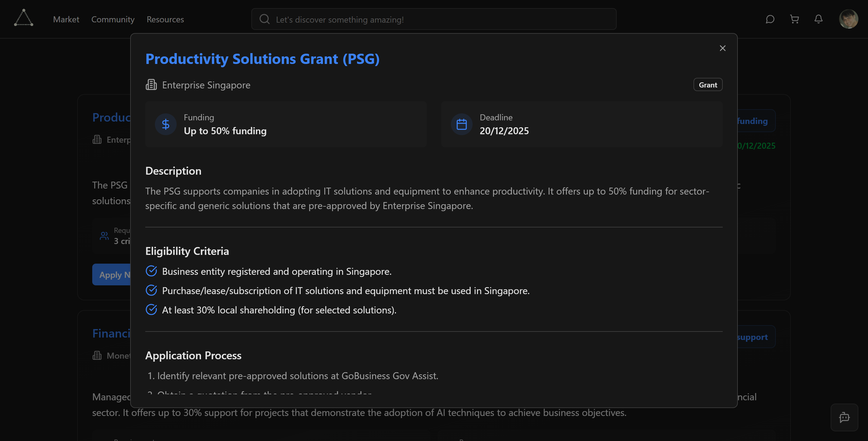868x441 pixels.
Task: Click the Description heading
Action: point(173,171)
